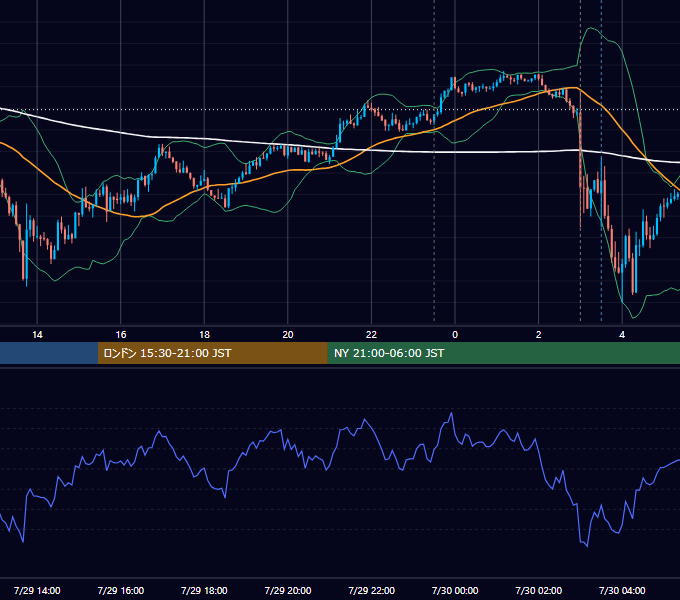
Task: Click the 7/29 16:00 time label
Action: (121, 590)
